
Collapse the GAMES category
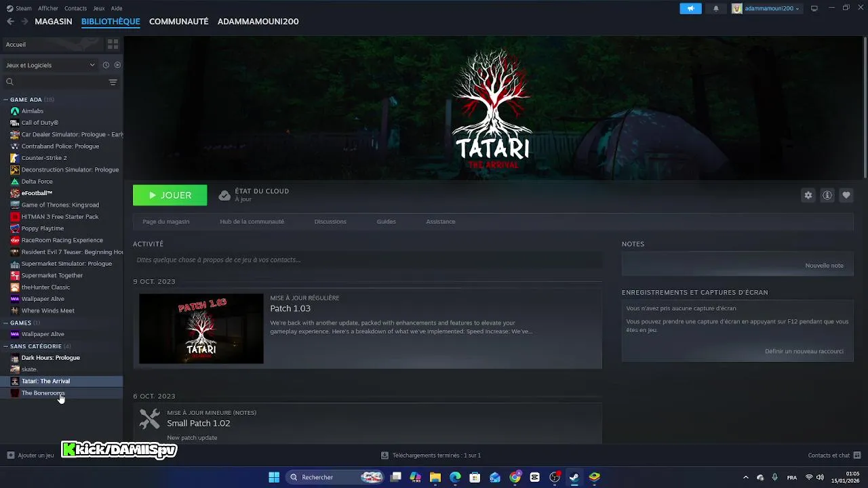click(x=6, y=323)
